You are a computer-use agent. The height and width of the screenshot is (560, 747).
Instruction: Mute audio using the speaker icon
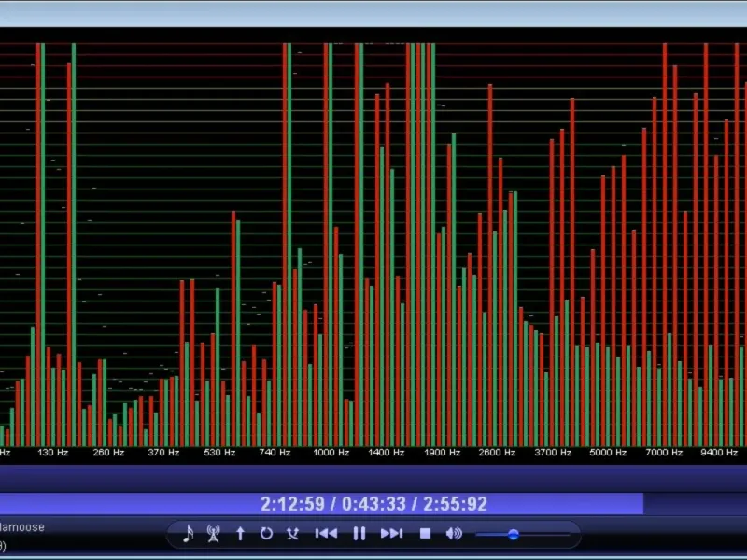[x=454, y=534]
